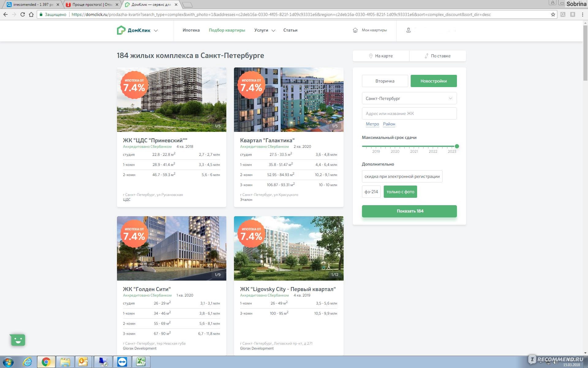
Task: Click the browser forward arrow
Action: pos(14,14)
